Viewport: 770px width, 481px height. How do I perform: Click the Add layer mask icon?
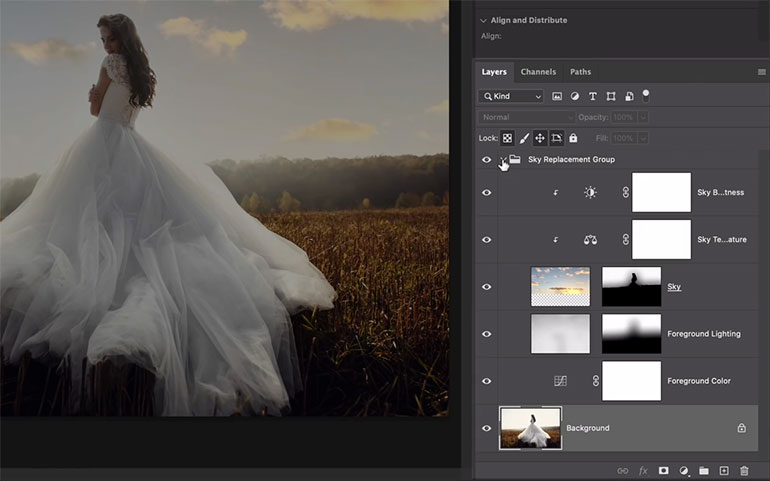click(663, 470)
